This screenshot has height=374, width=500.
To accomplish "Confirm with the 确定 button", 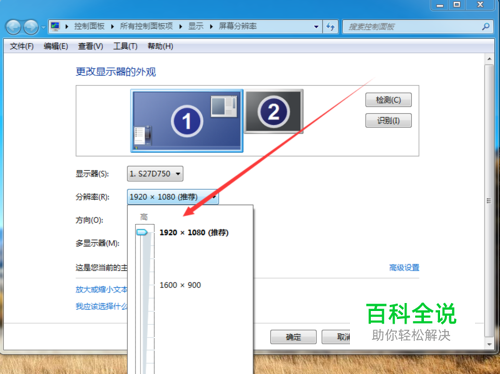I will tap(293, 337).
